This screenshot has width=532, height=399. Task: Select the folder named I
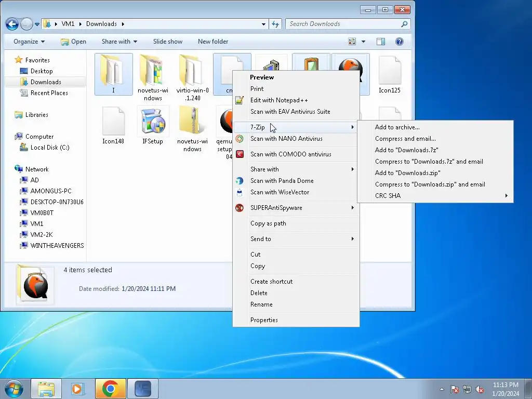113,74
